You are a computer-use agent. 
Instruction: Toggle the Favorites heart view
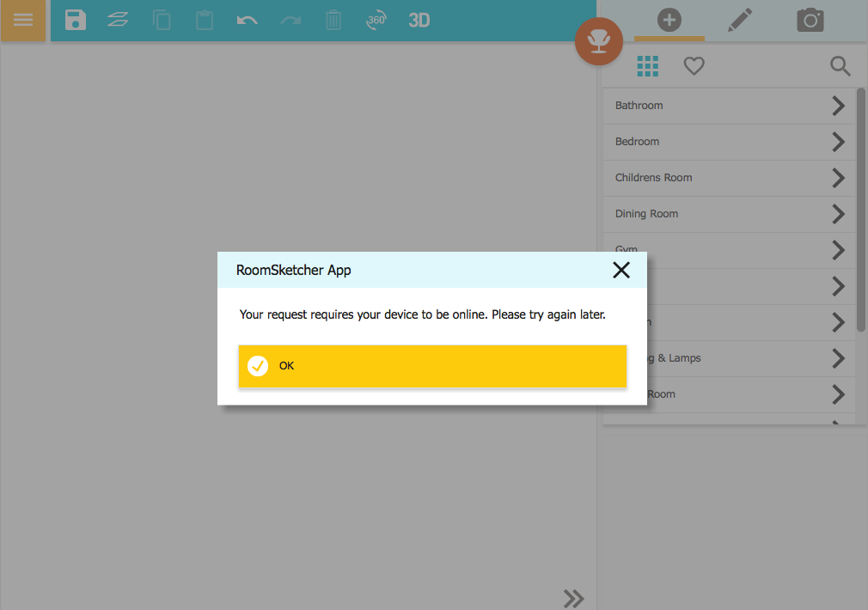pyautogui.click(x=694, y=66)
